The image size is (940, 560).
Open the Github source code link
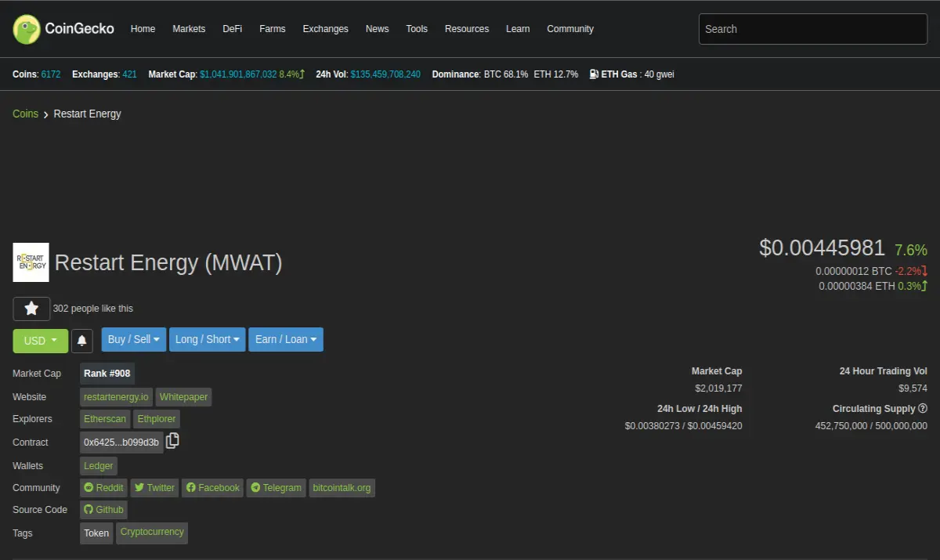pyautogui.click(x=103, y=510)
